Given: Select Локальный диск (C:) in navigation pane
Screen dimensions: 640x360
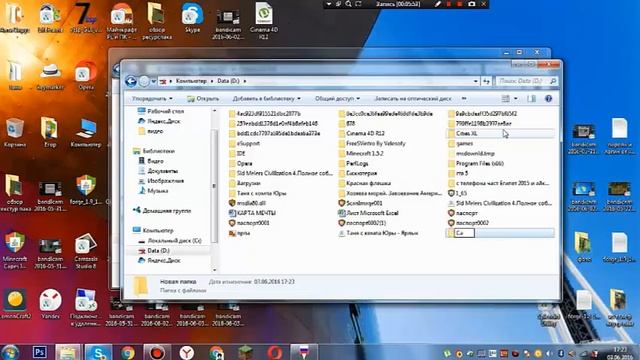Looking at the screenshot, I should tap(170, 241).
